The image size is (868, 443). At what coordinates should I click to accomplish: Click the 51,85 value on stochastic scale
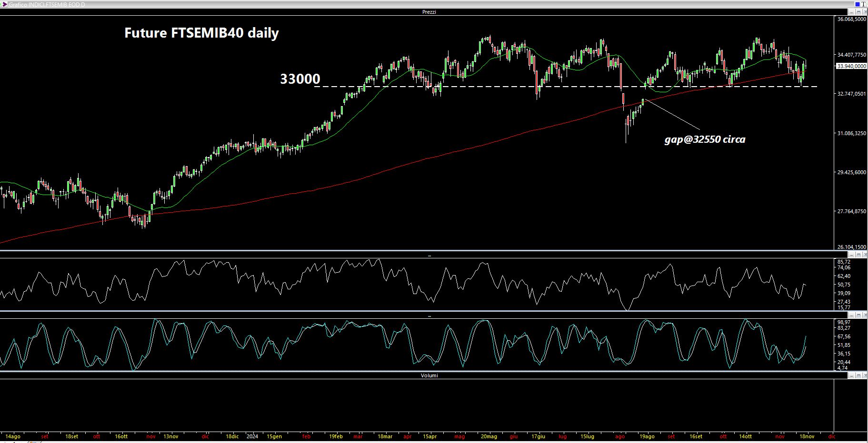(x=844, y=345)
